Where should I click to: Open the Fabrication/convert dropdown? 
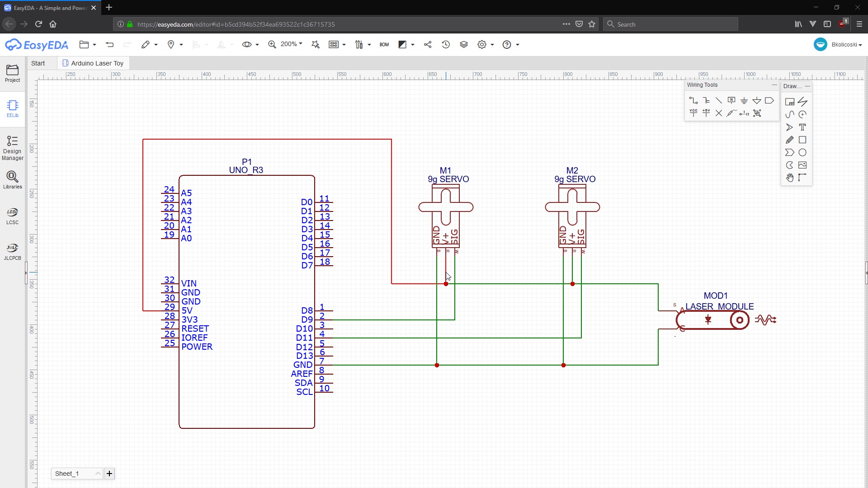pyautogui.click(x=337, y=44)
